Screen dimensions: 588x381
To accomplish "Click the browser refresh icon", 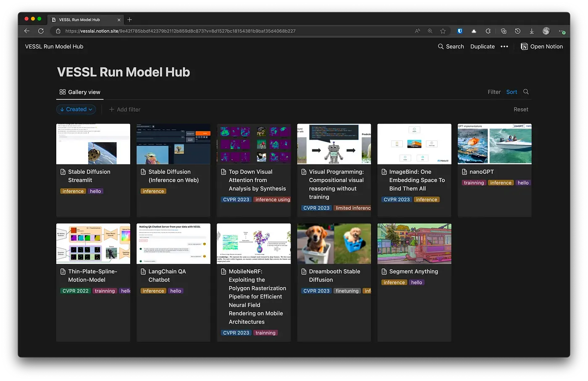I will click(x=41, y=31).
